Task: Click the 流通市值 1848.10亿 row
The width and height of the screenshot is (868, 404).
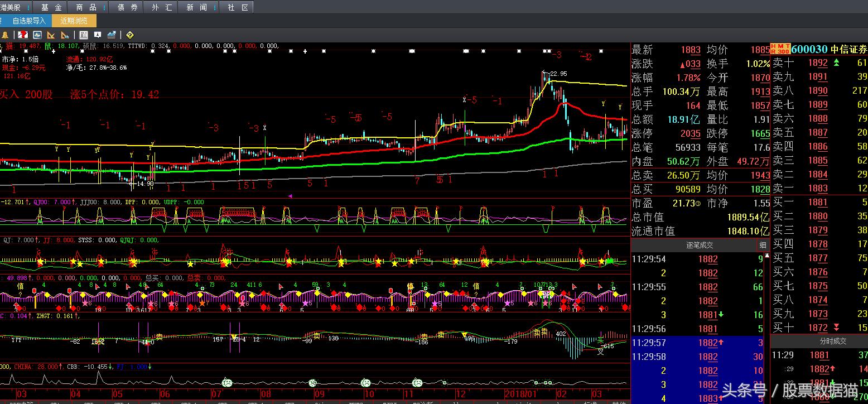Action: (701, 231)
